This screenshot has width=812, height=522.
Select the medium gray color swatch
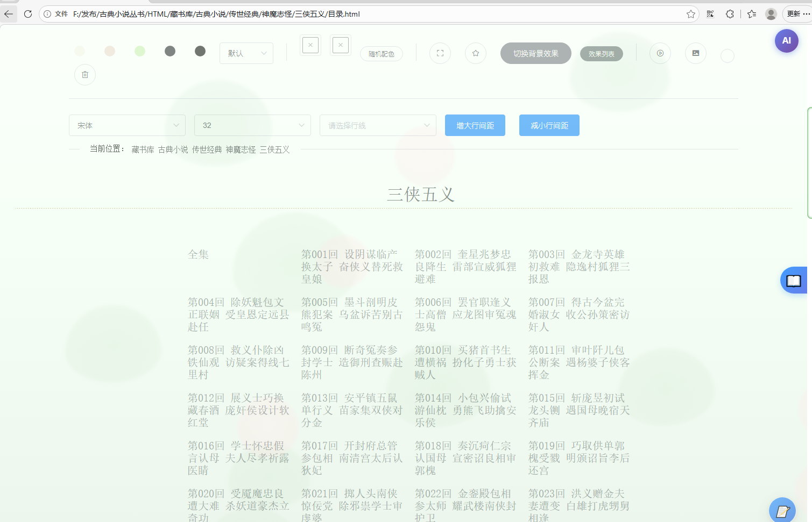(170, 51)
